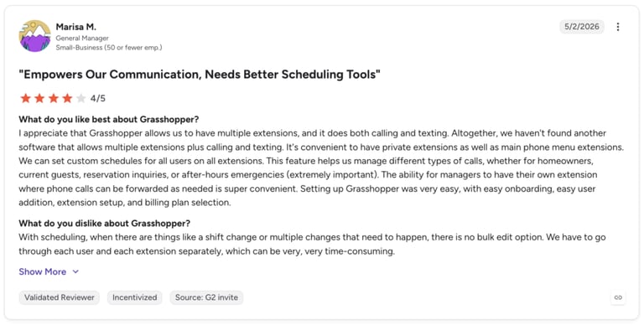The height and width of the screenshot is (325, 644).
Task: Copy review link via chain icon
Action: [618, 297]
